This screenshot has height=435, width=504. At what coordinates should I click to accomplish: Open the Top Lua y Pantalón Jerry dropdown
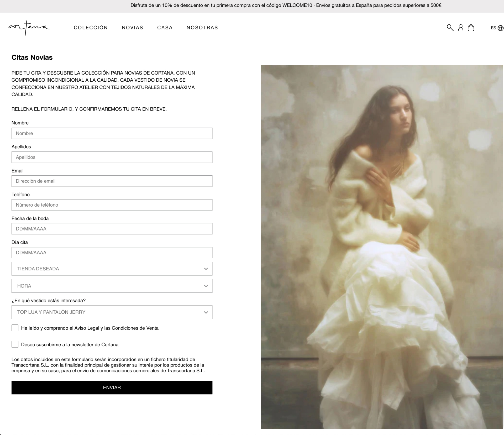[112, 312]
